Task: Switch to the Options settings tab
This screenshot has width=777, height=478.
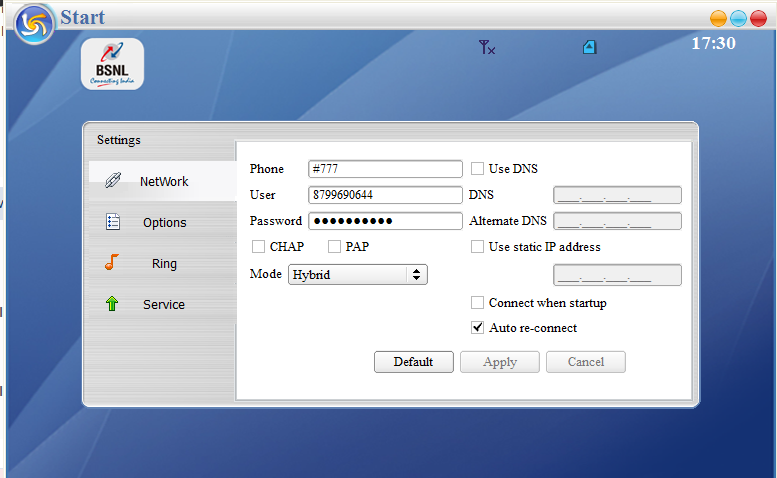Action: tap(163, 223)
